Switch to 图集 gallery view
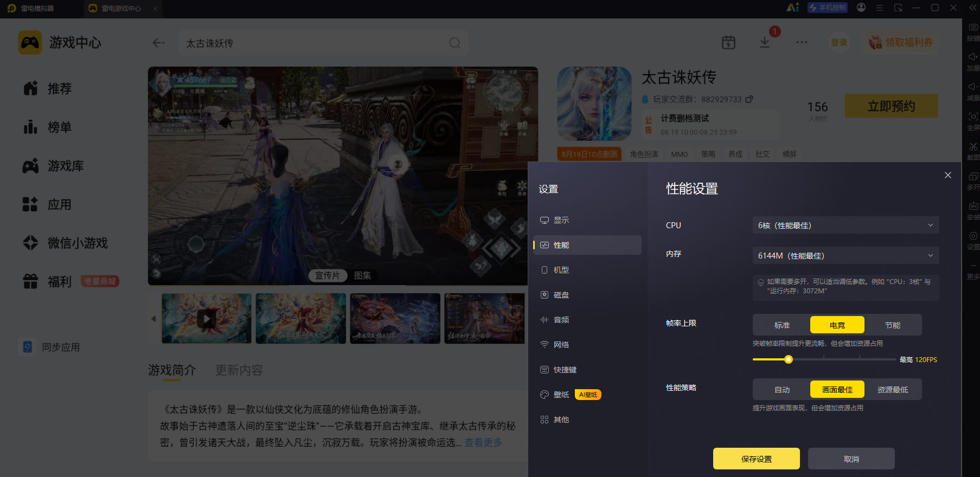Image resolution: width=980 pixels, height=477 pixels. [x=362, y=275]
